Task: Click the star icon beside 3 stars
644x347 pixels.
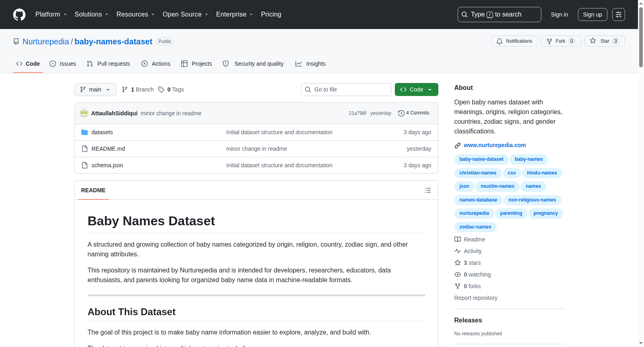Action: click(458, 263)
